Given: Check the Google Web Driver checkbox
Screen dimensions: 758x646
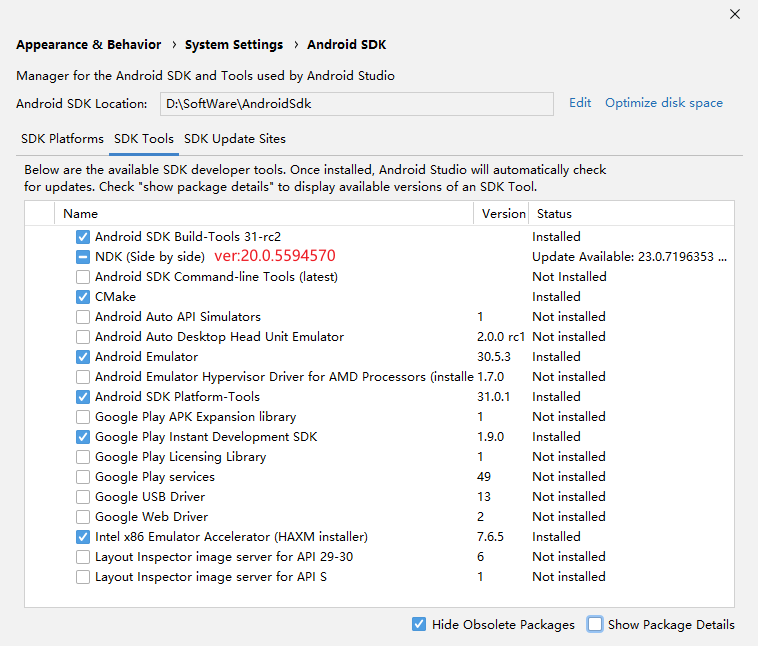Looking at the screenshot, I should click(83, 517).
